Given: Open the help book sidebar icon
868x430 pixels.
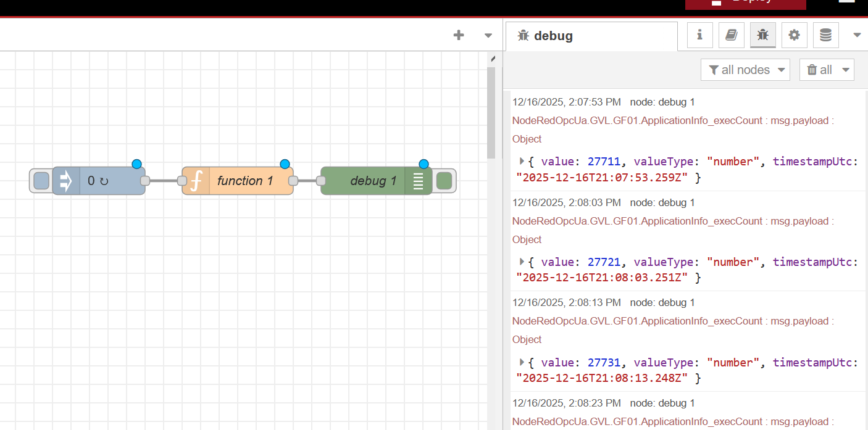Looking at the screenshot, I should (732, 36).
